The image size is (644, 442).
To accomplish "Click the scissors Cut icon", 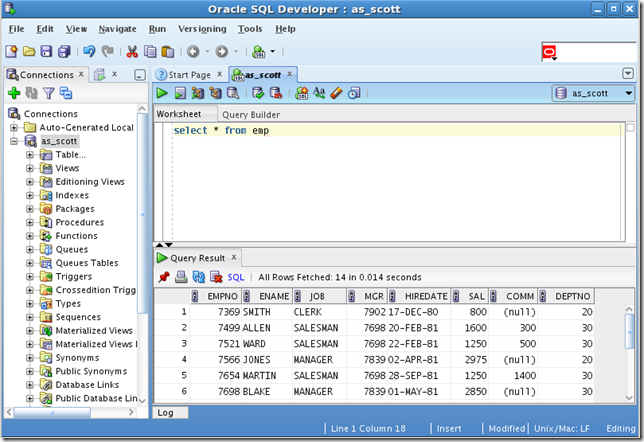I will (x=132, y=51).
